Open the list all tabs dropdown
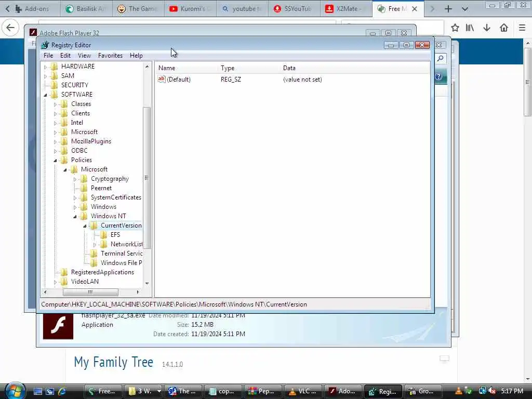 point(465,9)
